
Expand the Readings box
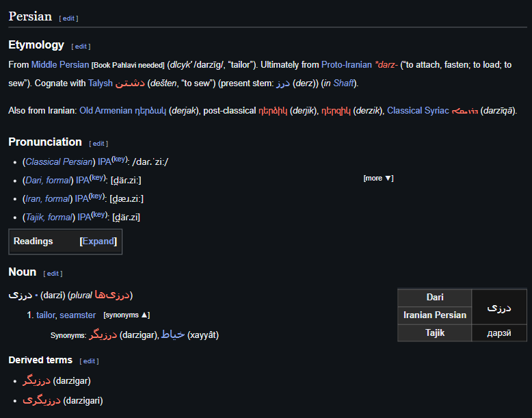(x=98, y=241)
